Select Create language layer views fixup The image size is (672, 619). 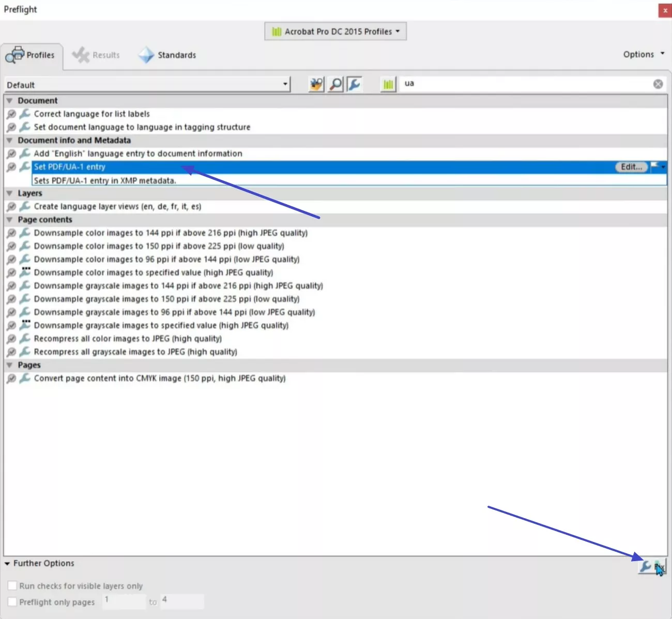117,207
